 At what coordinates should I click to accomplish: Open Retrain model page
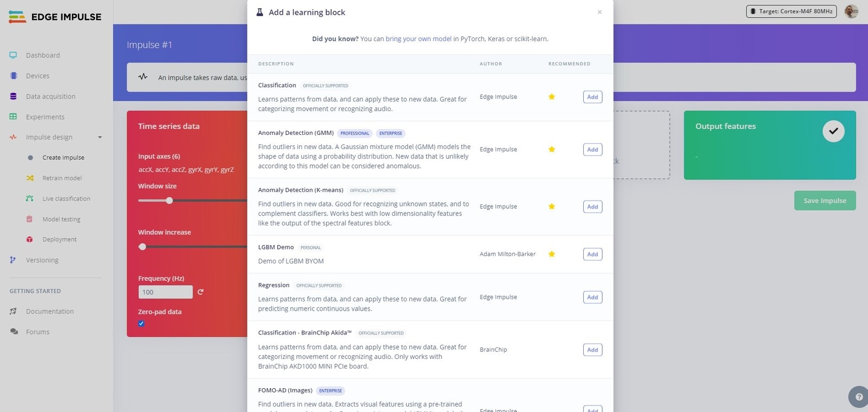tap(62, 178)
